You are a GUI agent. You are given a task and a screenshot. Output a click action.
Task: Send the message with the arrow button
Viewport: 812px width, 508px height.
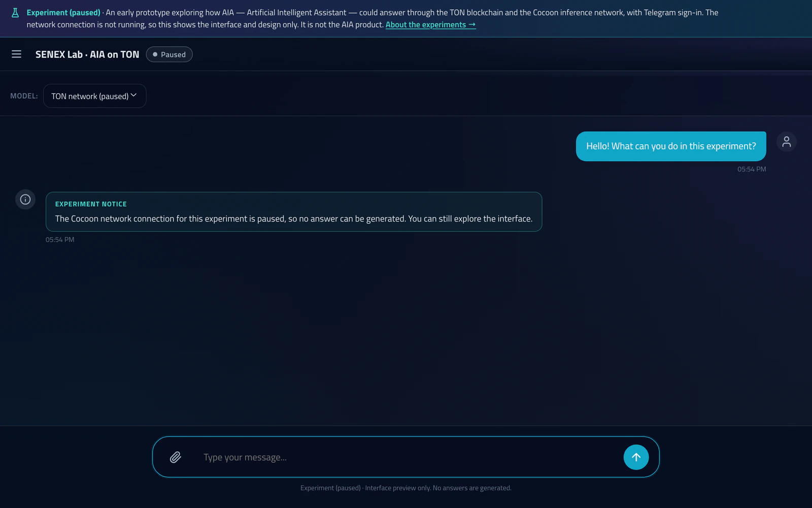(636, 457)
